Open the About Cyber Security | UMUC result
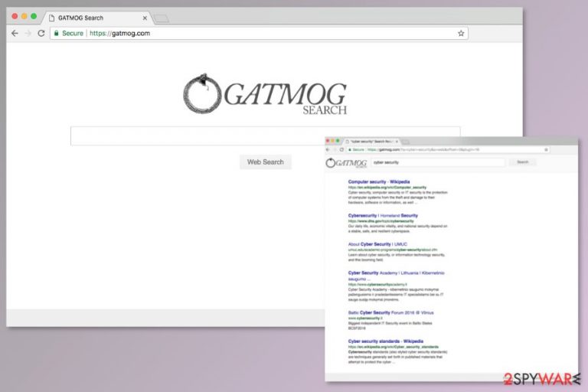The height and width of the screenshot is (392, 588). (x=377, y=244)
